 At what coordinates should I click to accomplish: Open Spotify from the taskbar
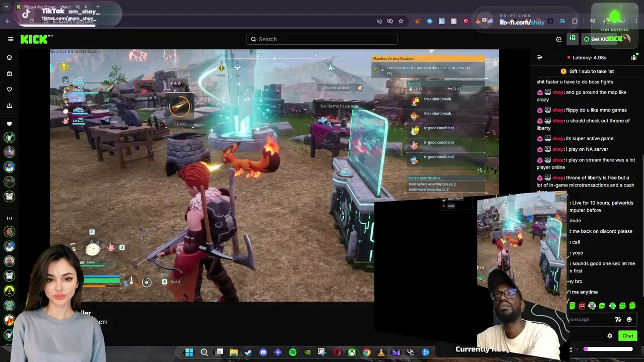pos(293,352)
